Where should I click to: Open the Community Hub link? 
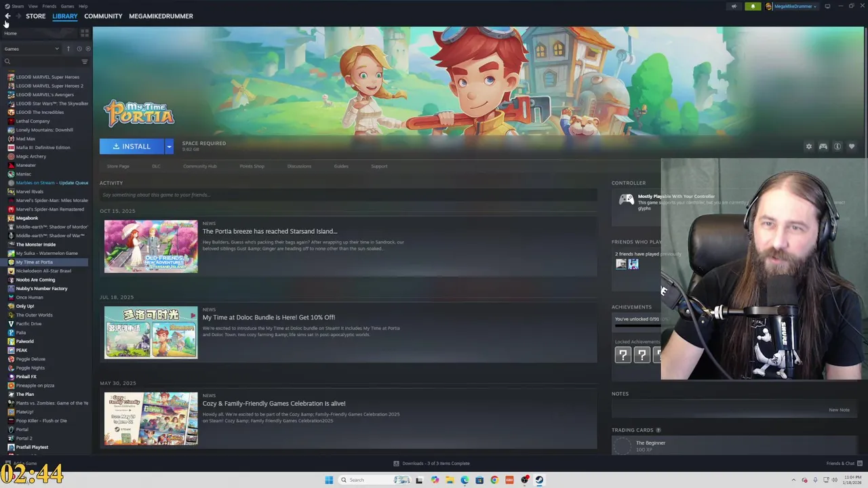point(199,166)
